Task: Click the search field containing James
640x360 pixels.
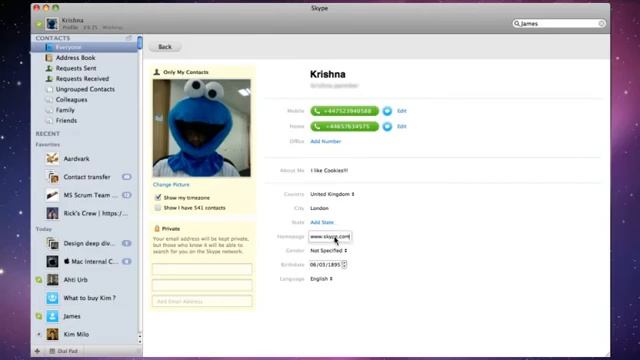Action: pos(559,24)
